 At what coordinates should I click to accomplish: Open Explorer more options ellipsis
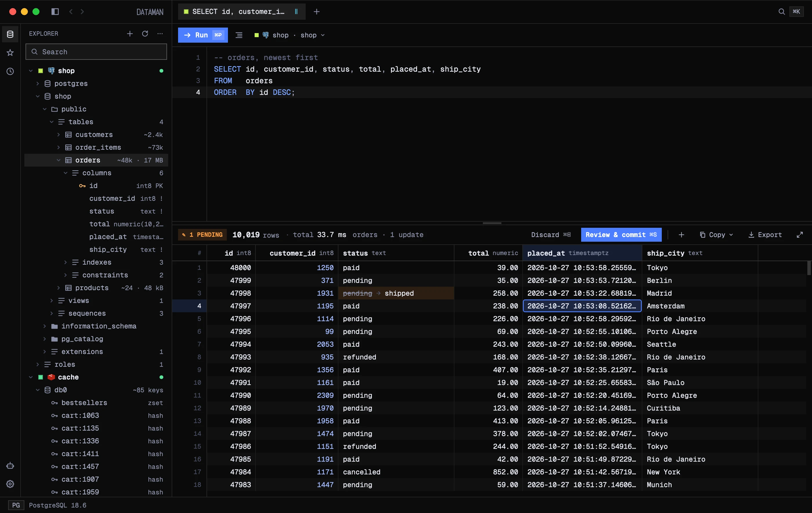click(x=160, y=34)
